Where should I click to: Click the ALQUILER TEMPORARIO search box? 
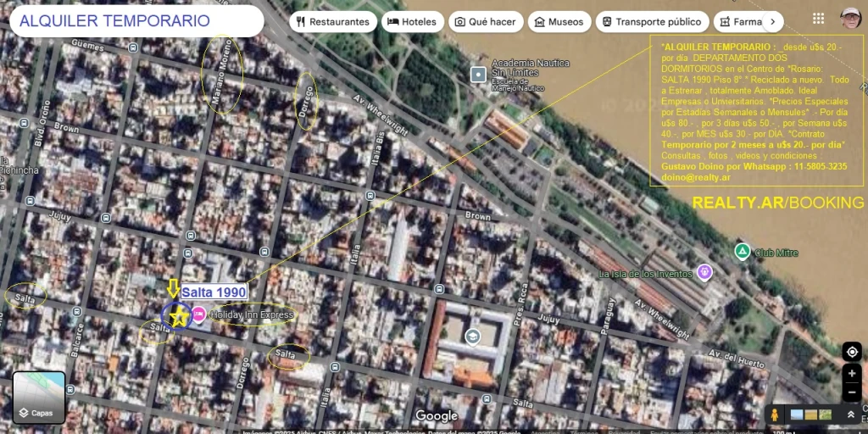[136, 21]
